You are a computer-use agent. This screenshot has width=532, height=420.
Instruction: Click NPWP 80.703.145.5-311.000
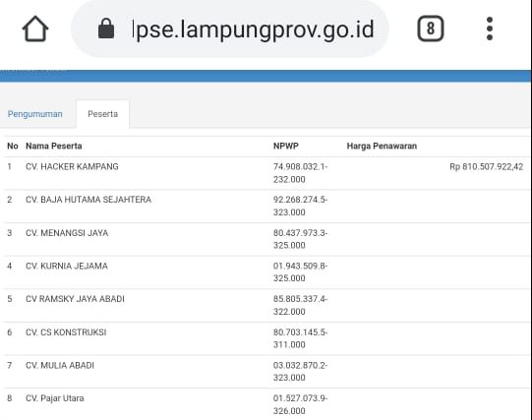(300, 338)
